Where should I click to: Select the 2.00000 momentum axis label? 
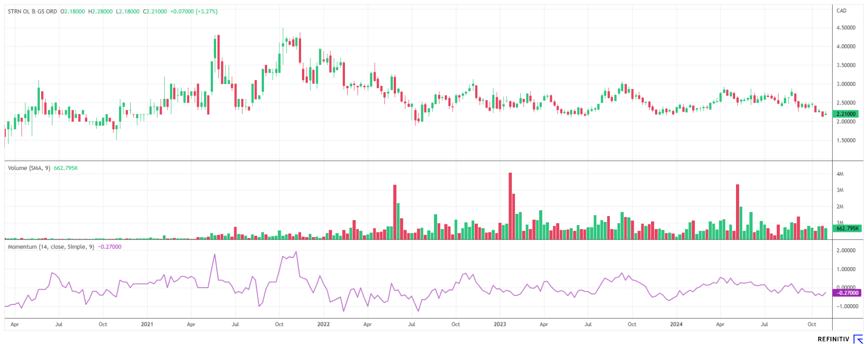pos(845,250)
